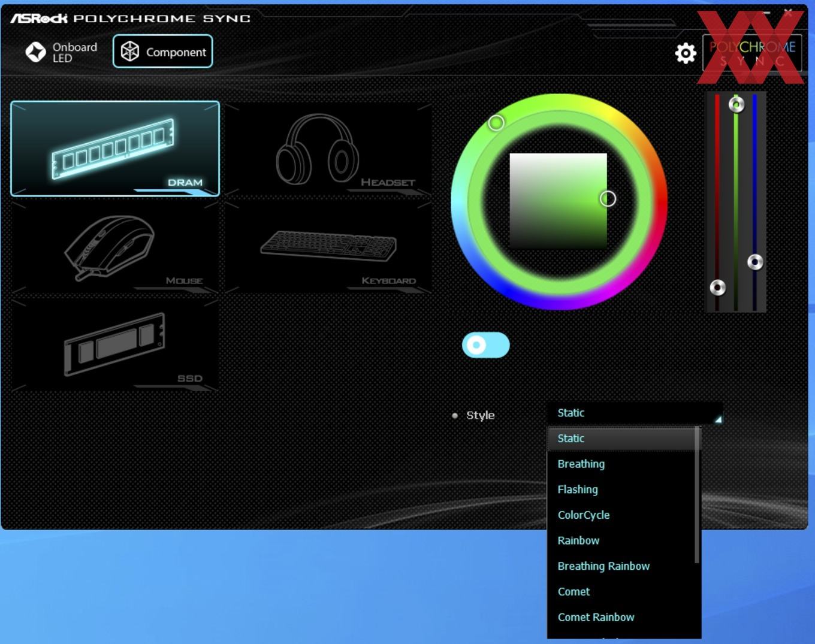
Task: Select the Keyboard component tile
Action: (x=328, y=247)
